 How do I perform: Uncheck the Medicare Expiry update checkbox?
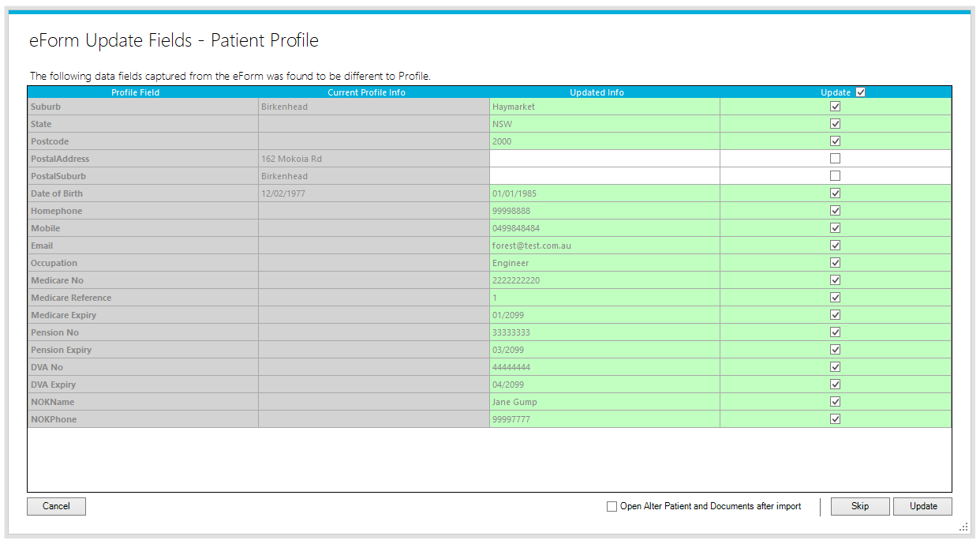point(835,315)
